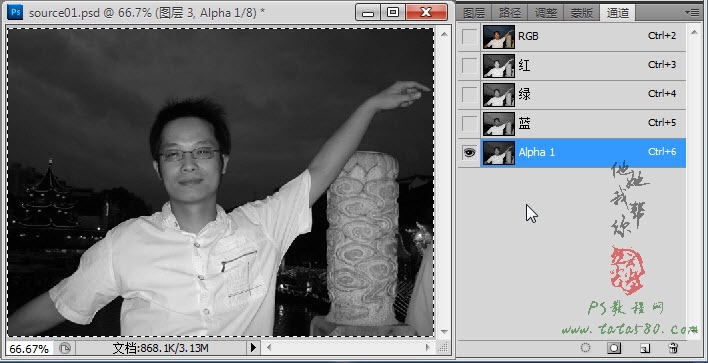Minimize the source01.psd document window
Viewport: 708px width, 363px height.
pyautogui.click(x=368, y=12)
